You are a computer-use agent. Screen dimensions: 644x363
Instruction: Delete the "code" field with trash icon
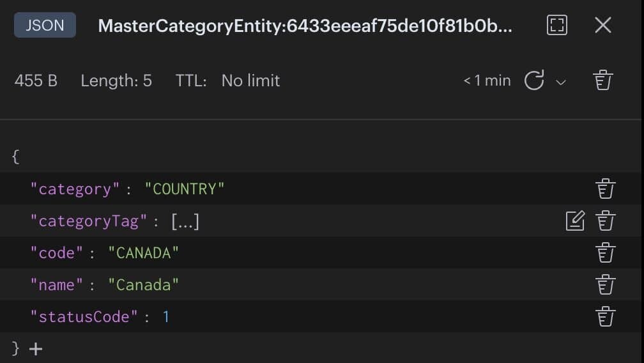tap(605, 252)
